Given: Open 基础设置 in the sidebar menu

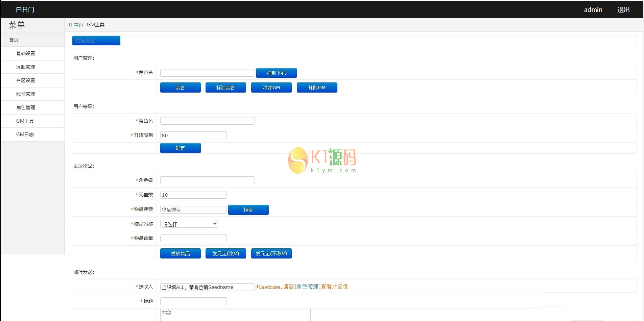Looking at the screenshot, I should 26,53.
